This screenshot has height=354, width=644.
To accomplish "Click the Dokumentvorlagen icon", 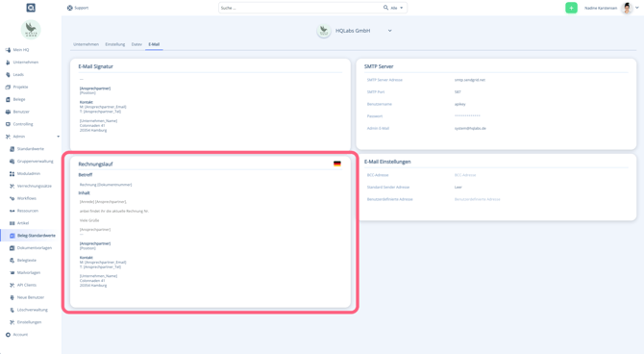I will tap(12, 248).
